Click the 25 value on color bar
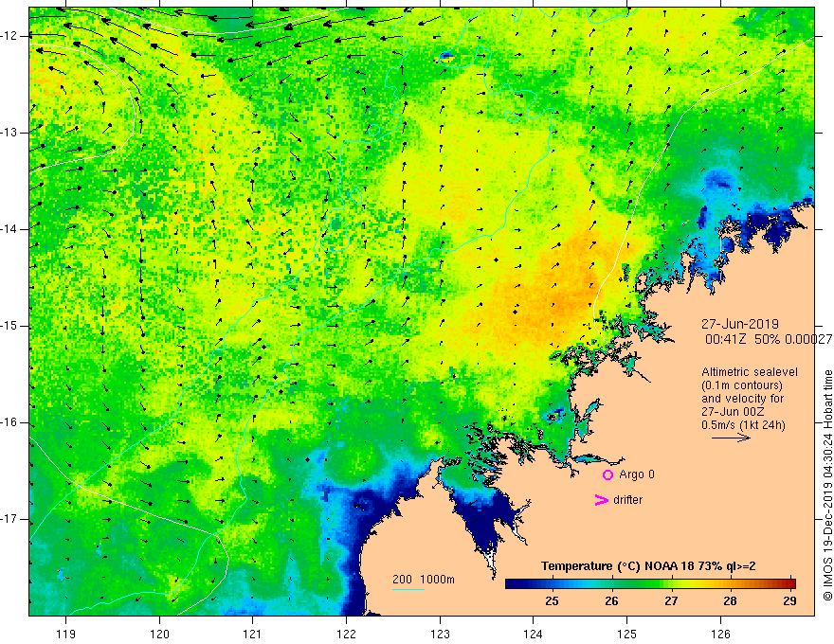 552,601
